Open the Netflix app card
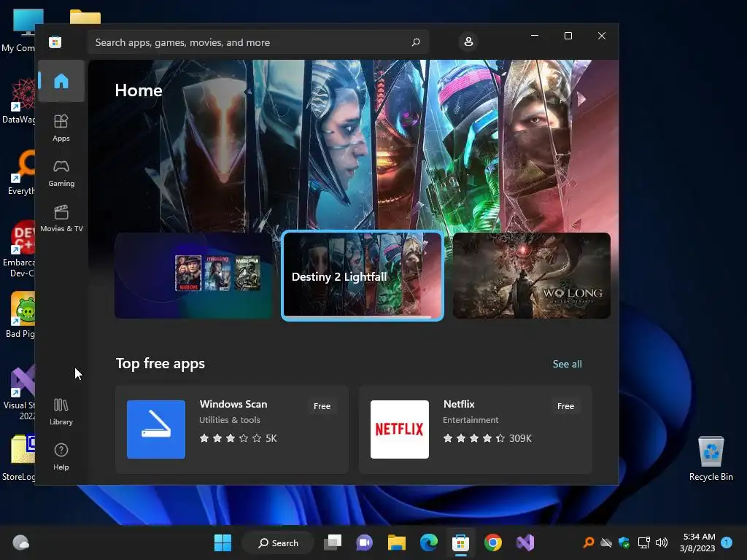The height and width of the screenshot is (560, 747). click(x=476, y=429)
